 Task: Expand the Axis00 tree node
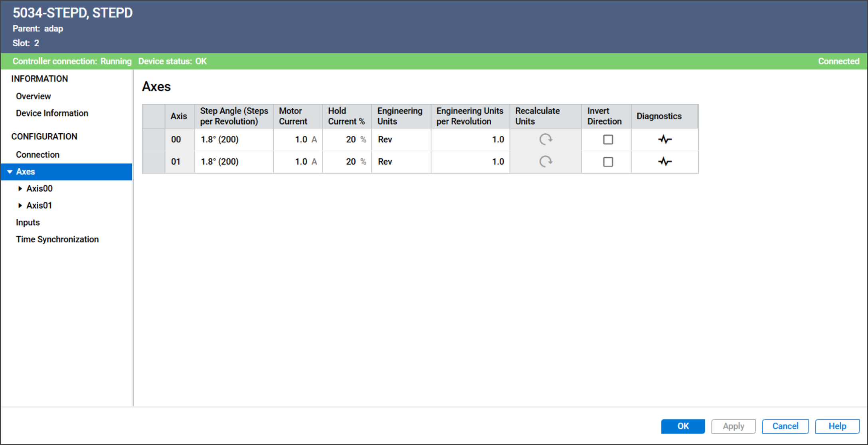20,188
